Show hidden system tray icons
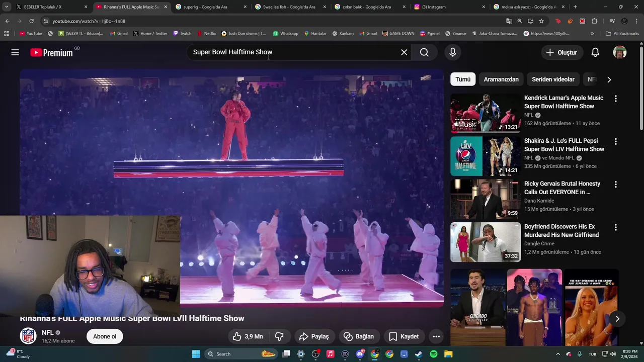Viewport: 644px width, 362px height. pyautogui.click(x=557, y=354)
